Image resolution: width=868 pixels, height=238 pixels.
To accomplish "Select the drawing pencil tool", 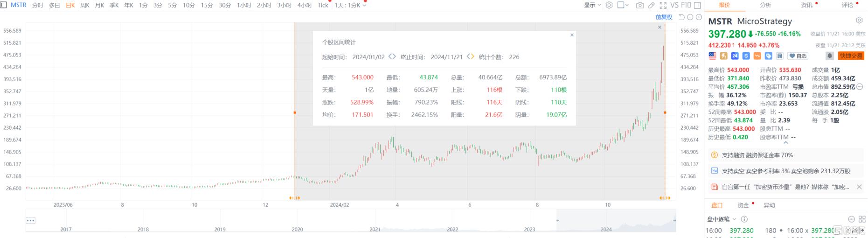I will 652,5.
